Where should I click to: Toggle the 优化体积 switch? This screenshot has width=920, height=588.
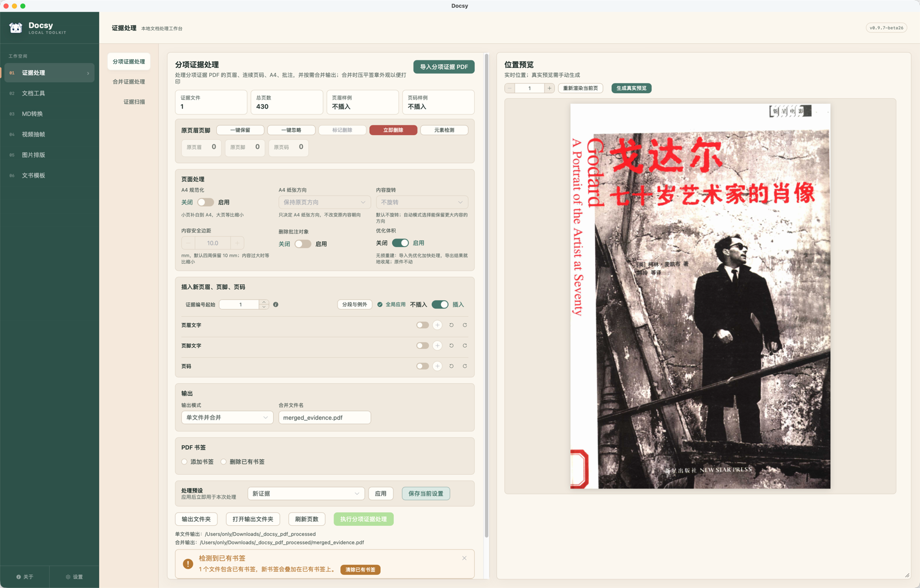pos(400,243)
